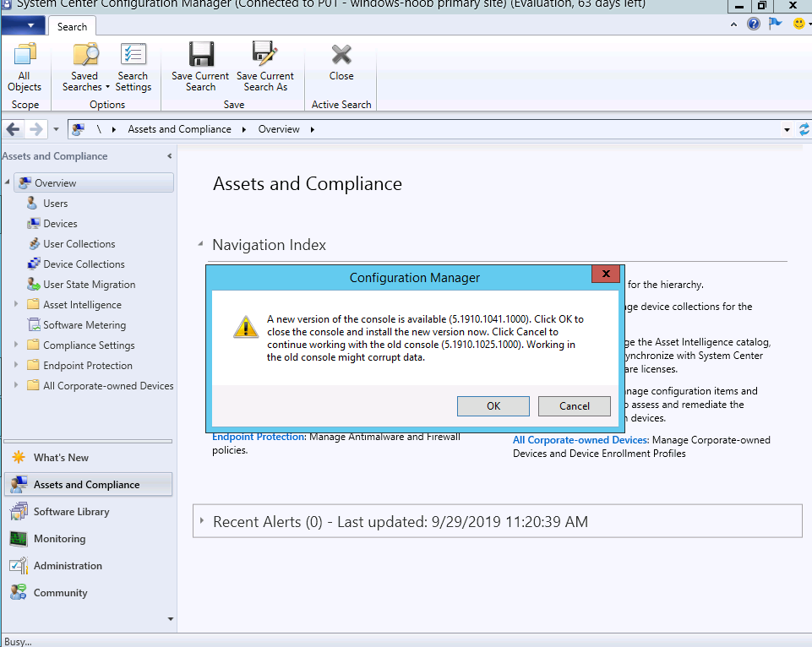Collapse the Navigation Index section
The image size is (812, 647).
pos(200,244)
